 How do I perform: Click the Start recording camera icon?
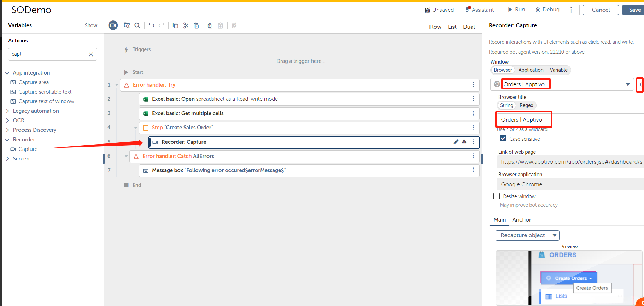(113, 25)
